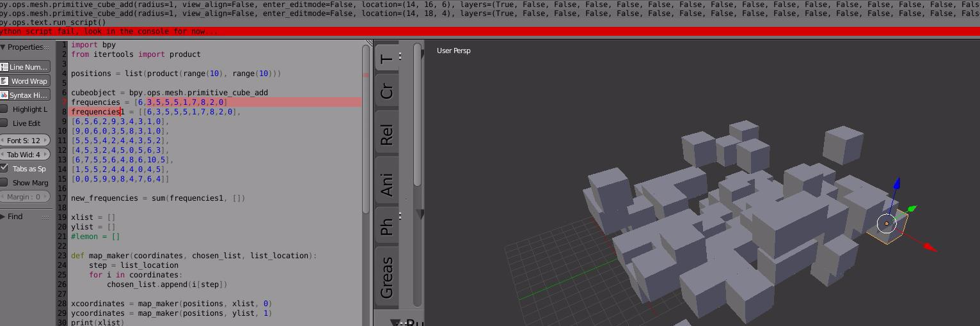Click the white manipulator center circle
The height and width of the screenshot is (326, 980).
pyautogui.click(x=887, y=223)
